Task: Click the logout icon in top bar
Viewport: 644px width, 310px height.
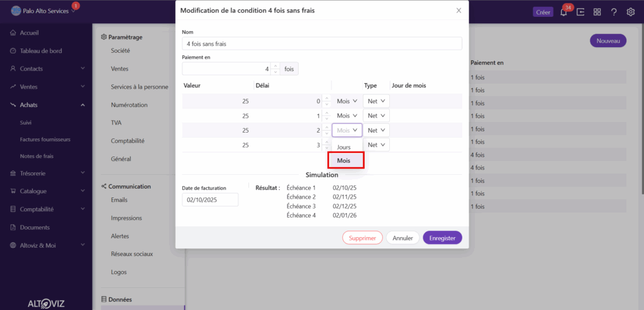Action: coord(580,12)
